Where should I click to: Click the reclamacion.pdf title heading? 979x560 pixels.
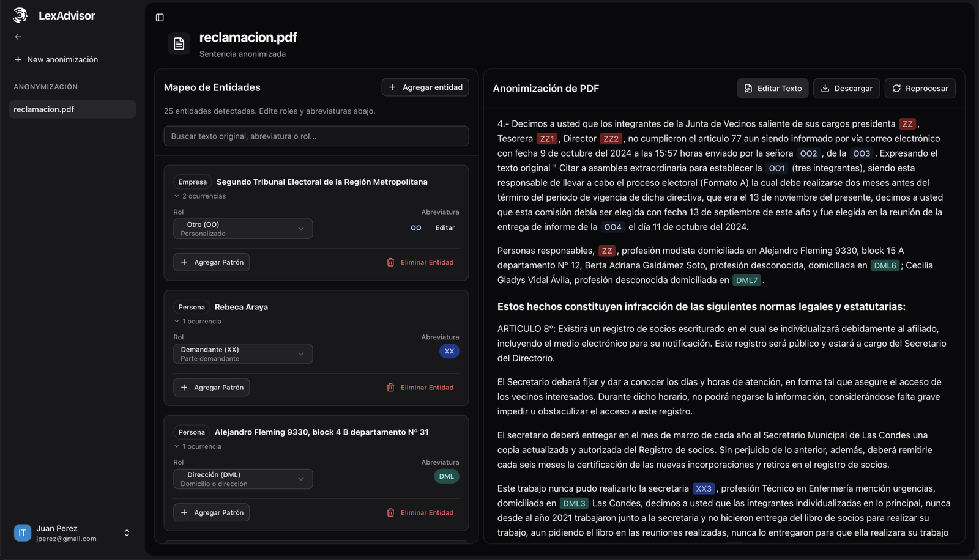pyautogui.click(x=248, y=37)
